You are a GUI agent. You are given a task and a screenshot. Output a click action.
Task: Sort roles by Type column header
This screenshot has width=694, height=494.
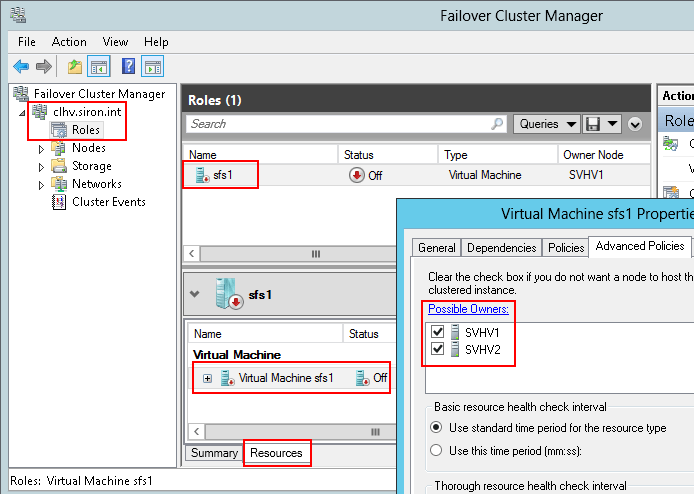pos(498,154)
